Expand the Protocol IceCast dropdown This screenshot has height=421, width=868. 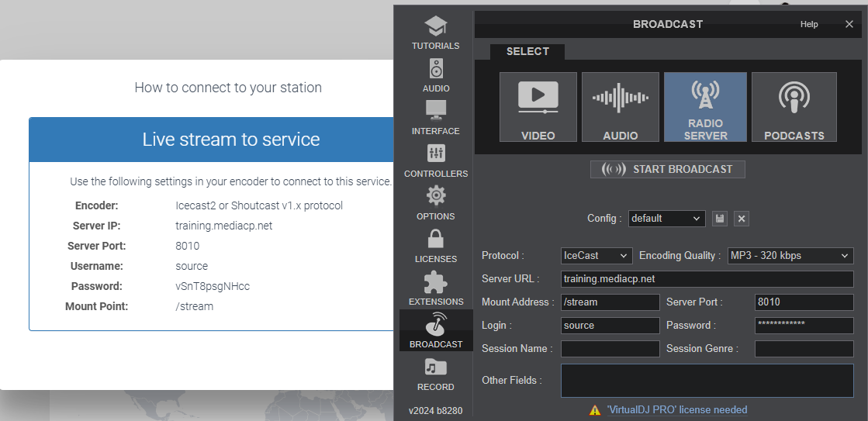[597, 256]
